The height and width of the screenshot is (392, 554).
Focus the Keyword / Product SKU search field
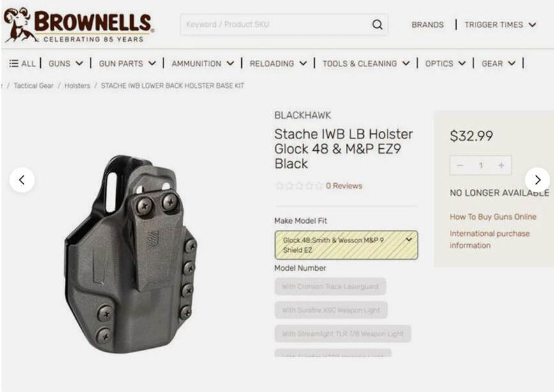[x=276, y=25]
